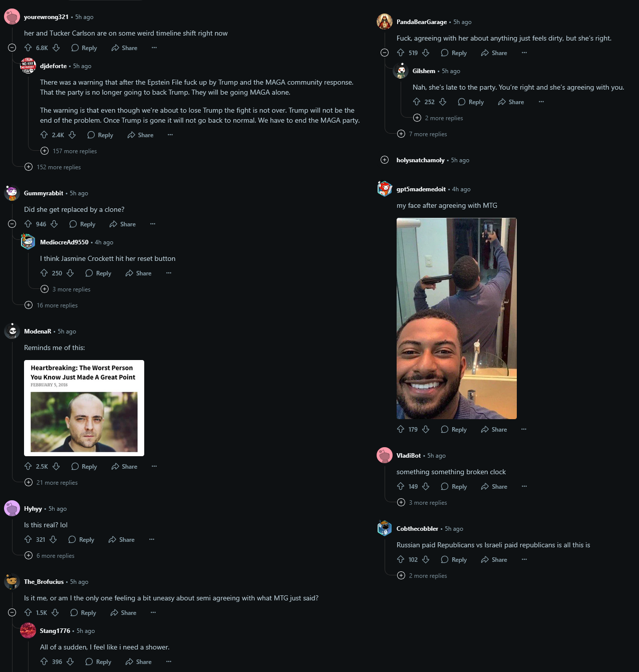Downvote djdeforte's comment
The image size is (639, 672).
point(72,135)
